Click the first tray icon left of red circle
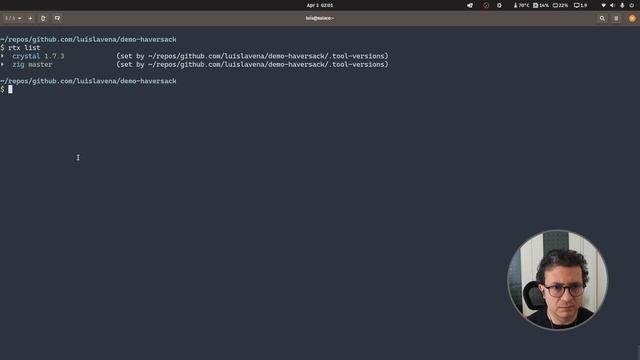Screen dimensions: 640x360 pos(470,5)
